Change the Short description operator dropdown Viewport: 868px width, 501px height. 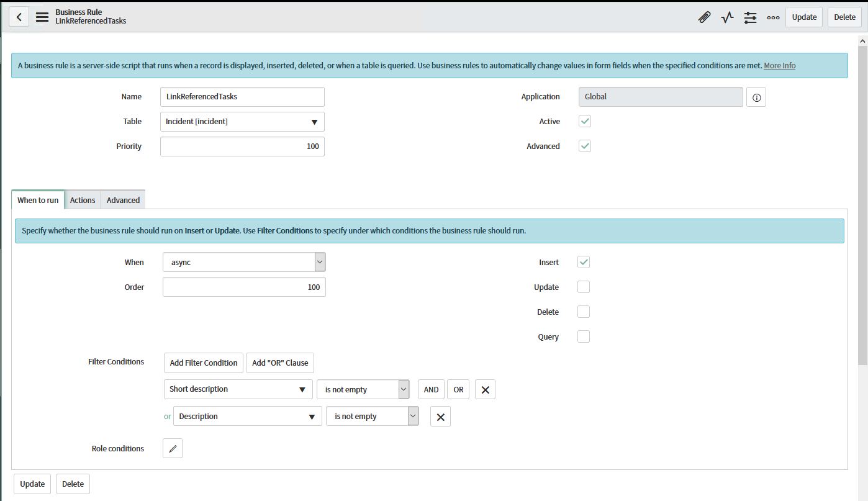[363, 389]
